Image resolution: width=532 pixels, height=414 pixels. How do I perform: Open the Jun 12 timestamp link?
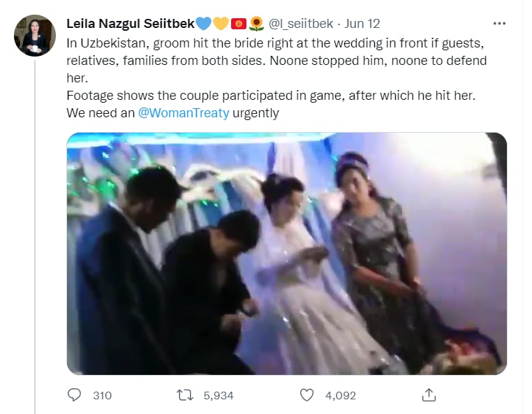pyautogui.click(x=362, y=24)
